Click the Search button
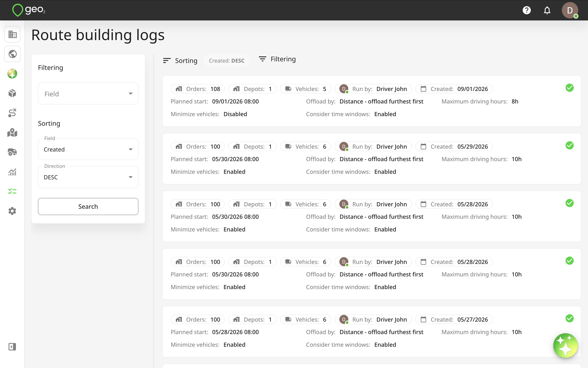Image resolution: width=588 pixels, height=368 pixels. click(x=88, y=206)
